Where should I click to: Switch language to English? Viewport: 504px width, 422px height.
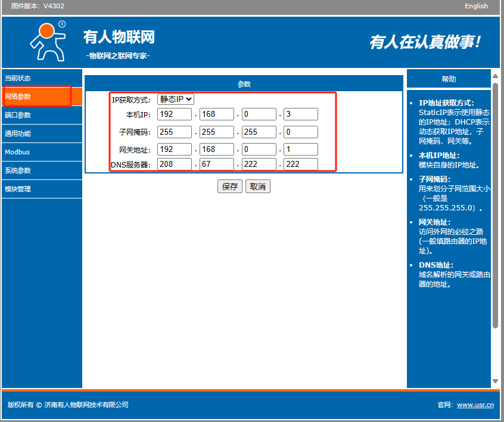coord(476,6)
